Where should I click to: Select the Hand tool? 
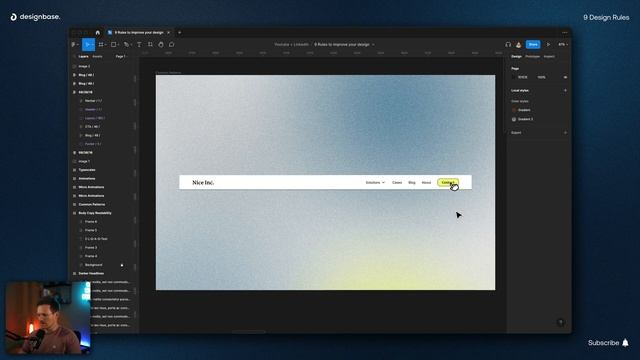point(161,44)
